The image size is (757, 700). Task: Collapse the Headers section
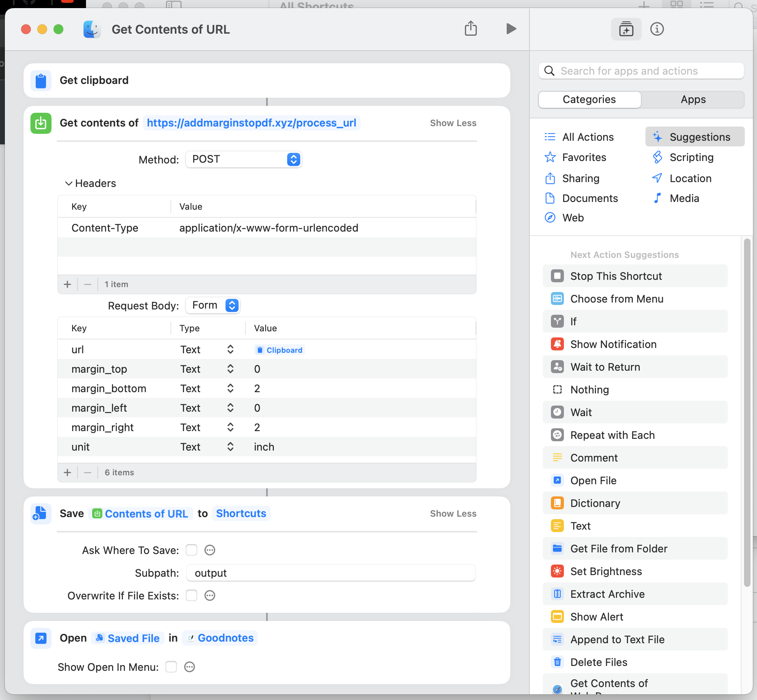(69, 183)
